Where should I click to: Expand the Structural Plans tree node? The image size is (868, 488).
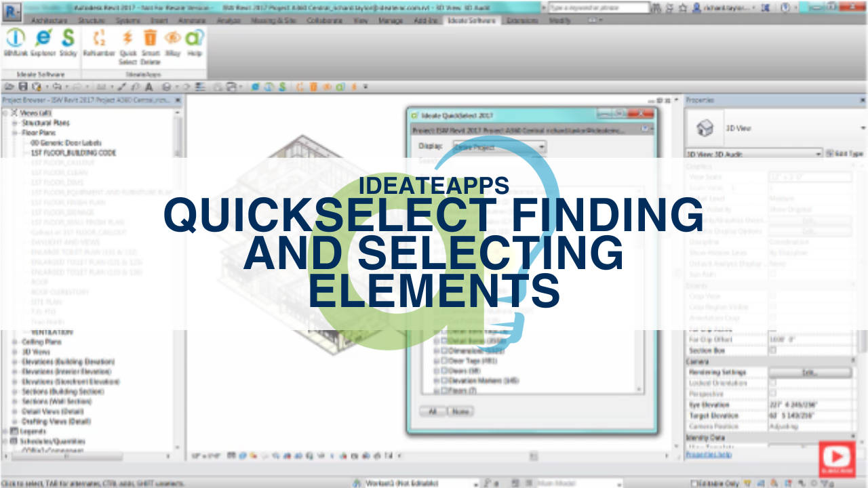(14, 123)
